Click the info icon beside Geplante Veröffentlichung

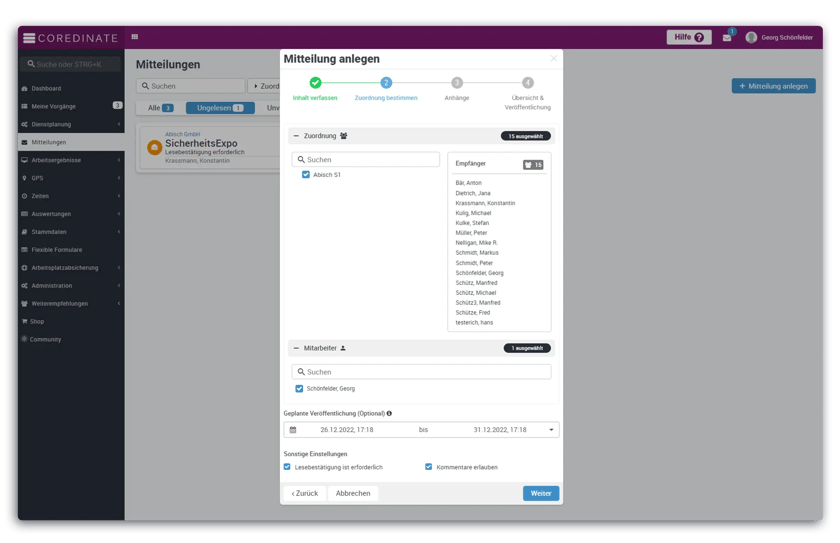pyautogui.click(x=389, y=413)
